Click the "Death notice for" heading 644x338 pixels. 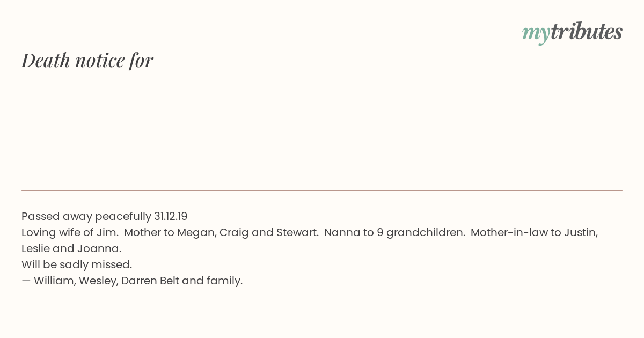(87, 60)
